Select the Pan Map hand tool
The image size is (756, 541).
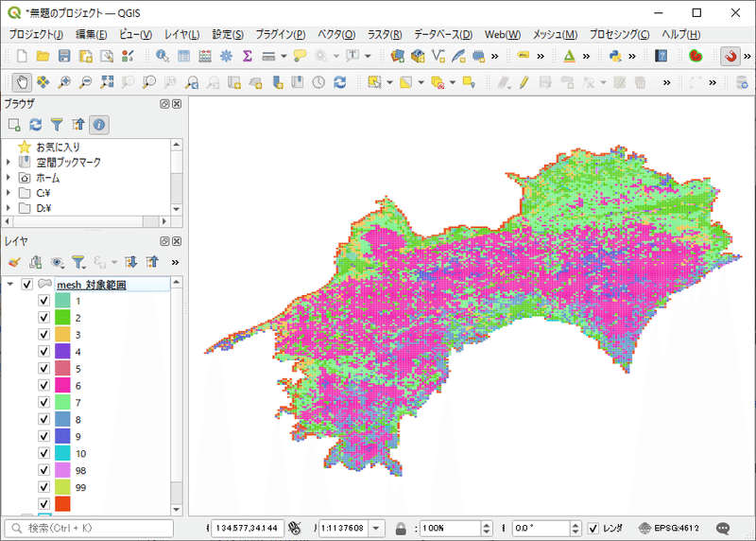[x=22, y=82]
